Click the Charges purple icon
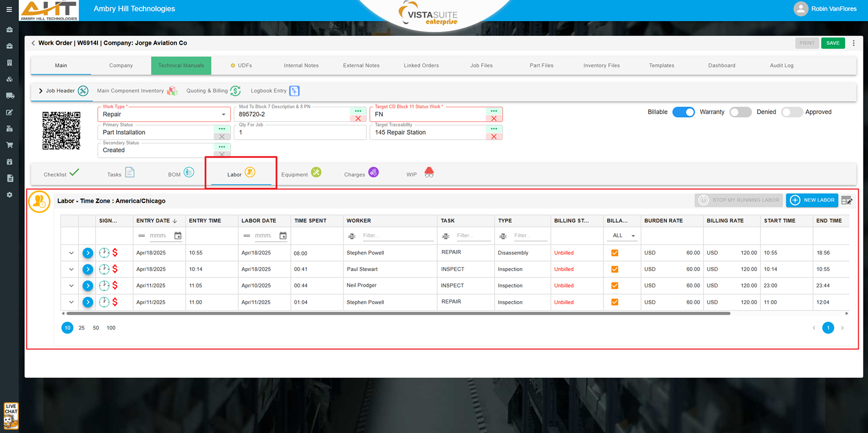 [373, 172]
